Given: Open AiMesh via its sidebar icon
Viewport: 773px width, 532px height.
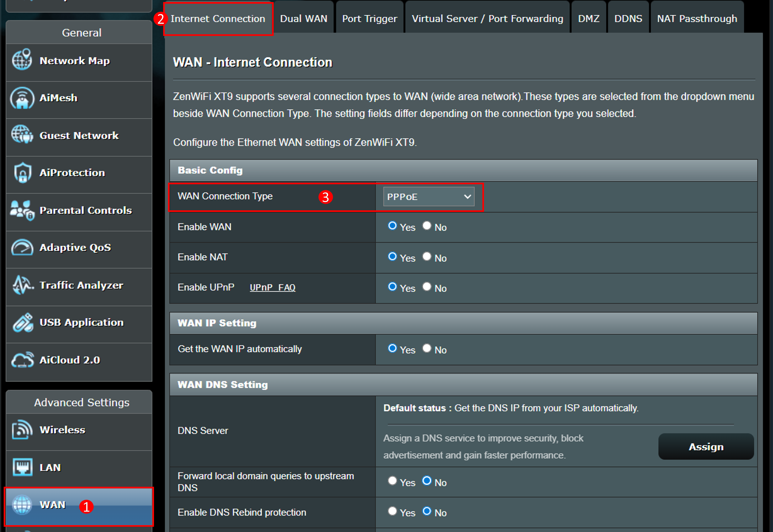Looking at the screenshot, I should 22,98.
